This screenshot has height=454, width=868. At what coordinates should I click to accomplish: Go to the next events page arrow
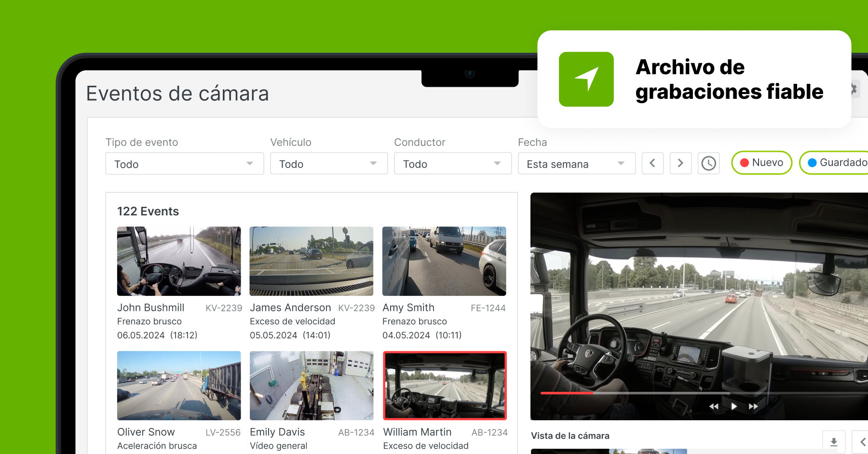680,163
